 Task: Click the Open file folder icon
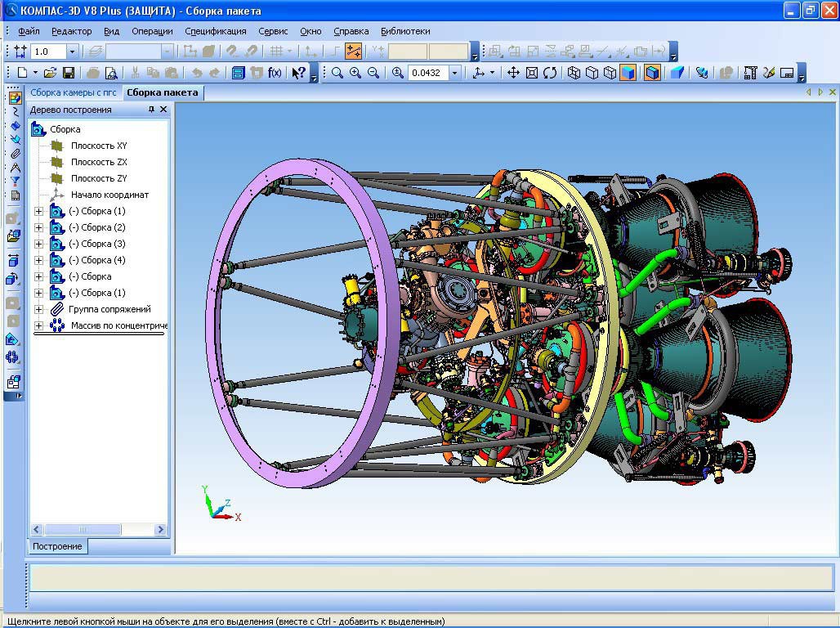tap(51, 73)
